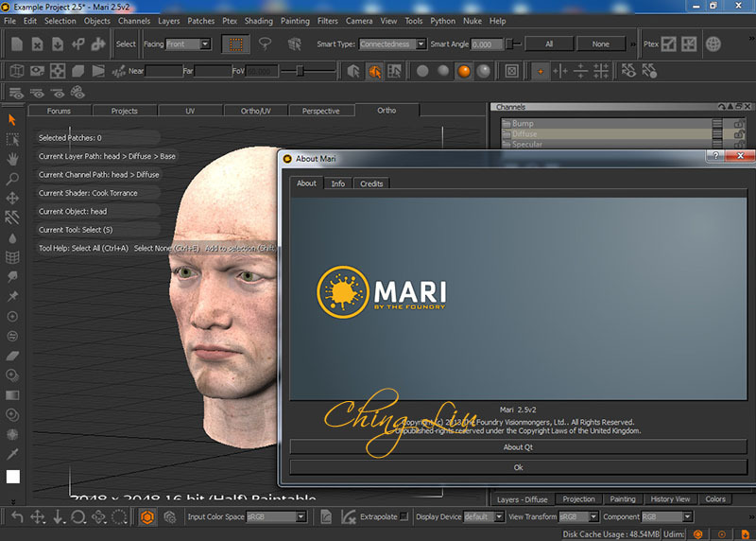Select the rectangular marquee selection mode
Viewport: 756px width, 541px height.
(x=235, y=44)
